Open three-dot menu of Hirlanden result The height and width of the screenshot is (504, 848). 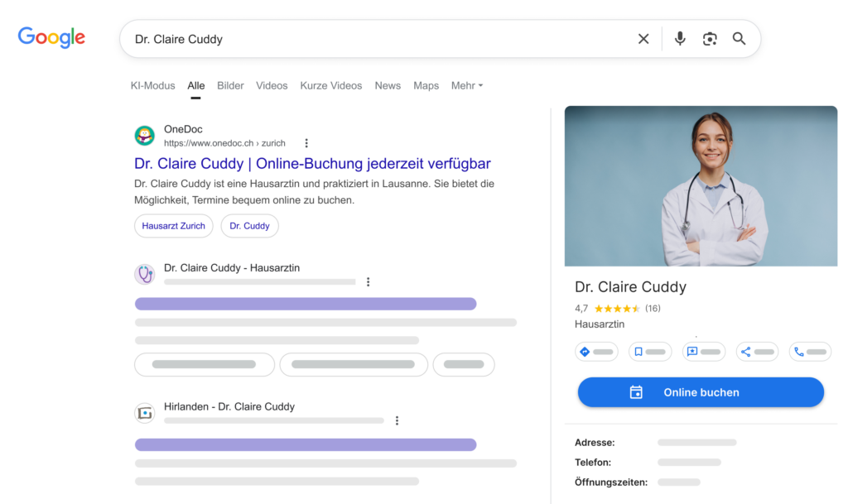[397, 420]
